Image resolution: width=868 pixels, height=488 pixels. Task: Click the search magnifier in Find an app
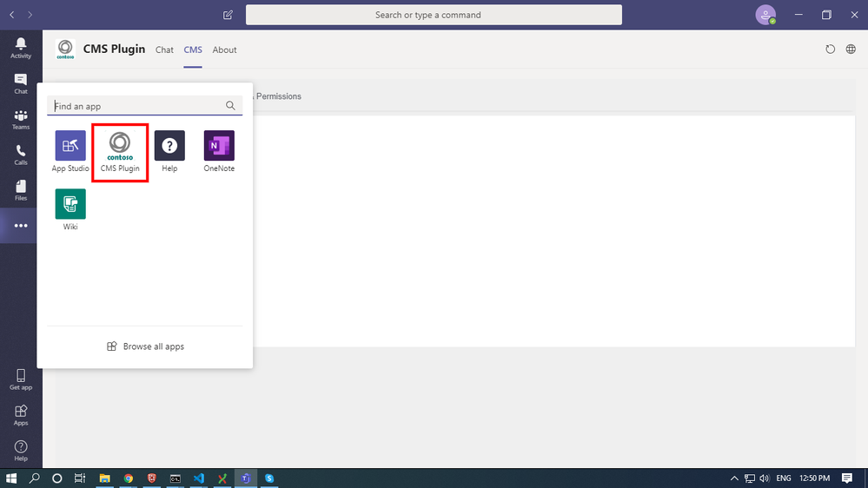click(230, 106)
